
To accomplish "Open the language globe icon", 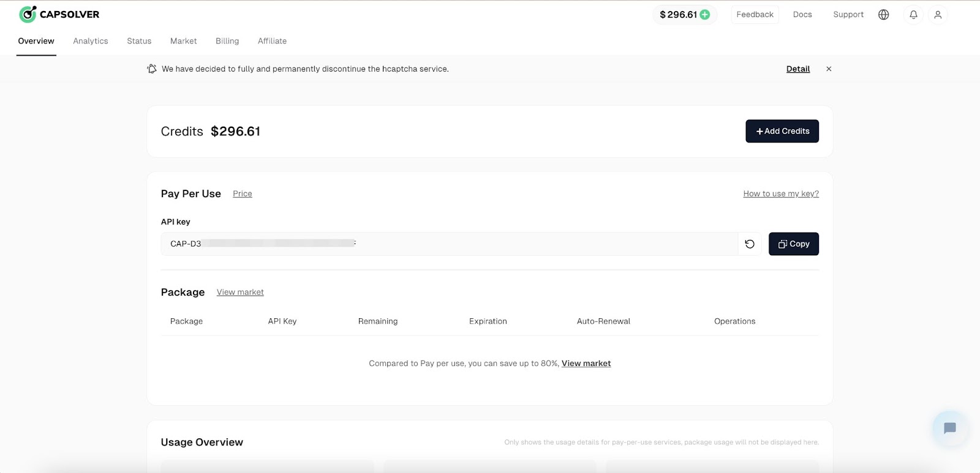I will click(883, 15).
